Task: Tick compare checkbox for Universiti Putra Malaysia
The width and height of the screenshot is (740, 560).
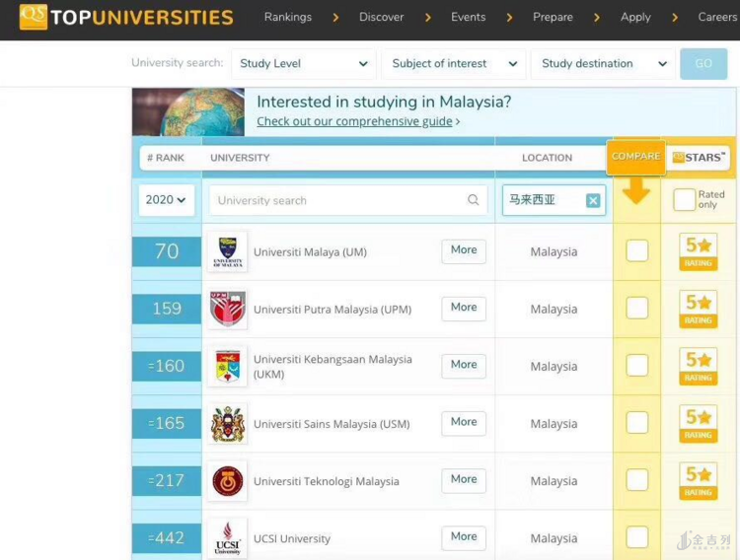Action: [636, 308]
